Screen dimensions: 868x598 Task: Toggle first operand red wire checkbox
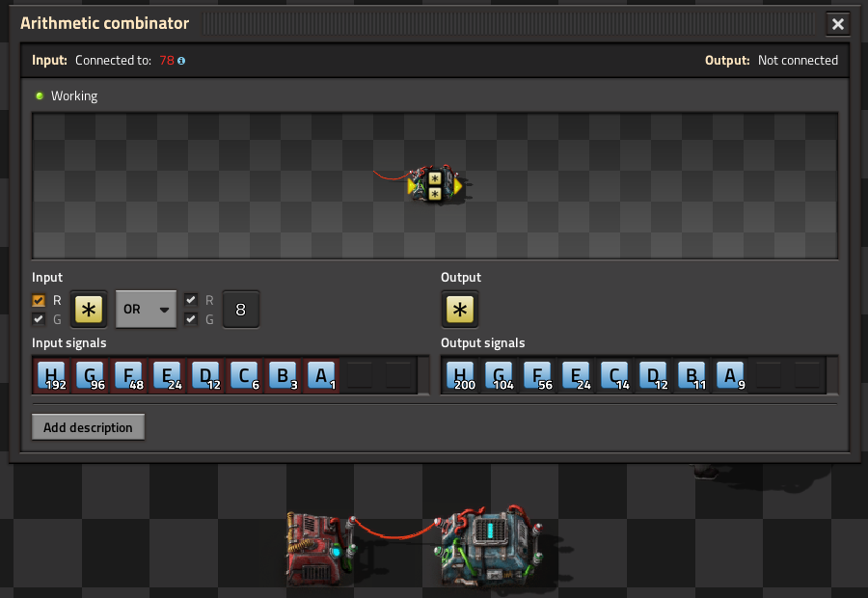[x=39, y=300]
